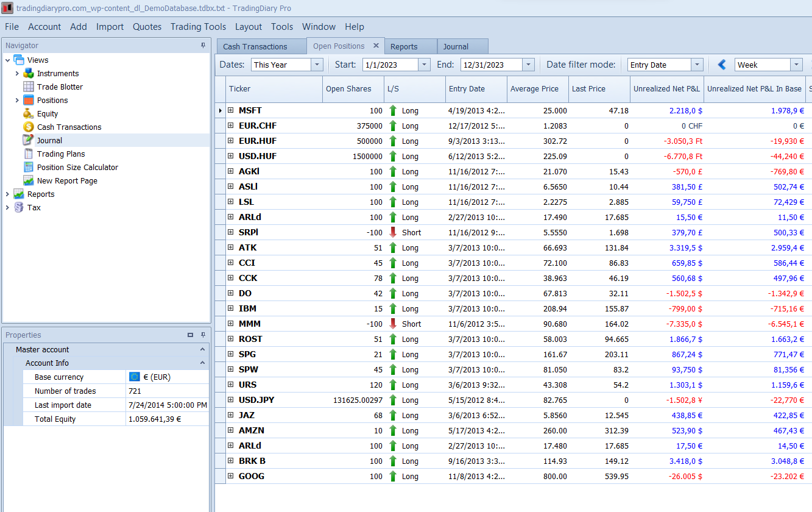Expand the Reports tree node
The height and width of the screenshot is (512, 812).
[x=7, y=194]
